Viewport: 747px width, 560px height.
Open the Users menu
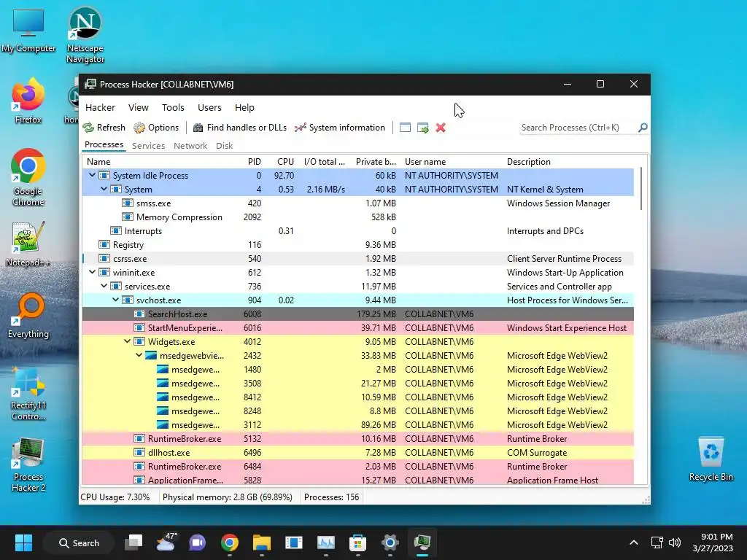click(x=209, y=108)
